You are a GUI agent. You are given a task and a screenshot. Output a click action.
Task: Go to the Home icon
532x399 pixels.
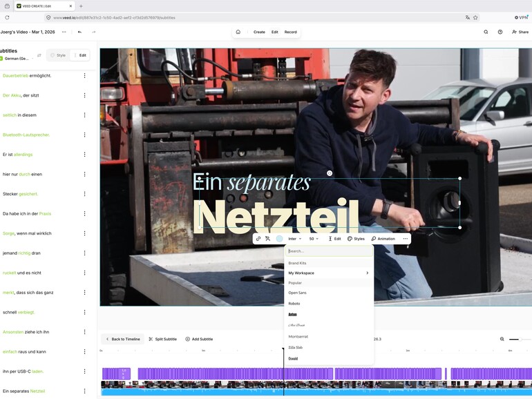point(238,32)
